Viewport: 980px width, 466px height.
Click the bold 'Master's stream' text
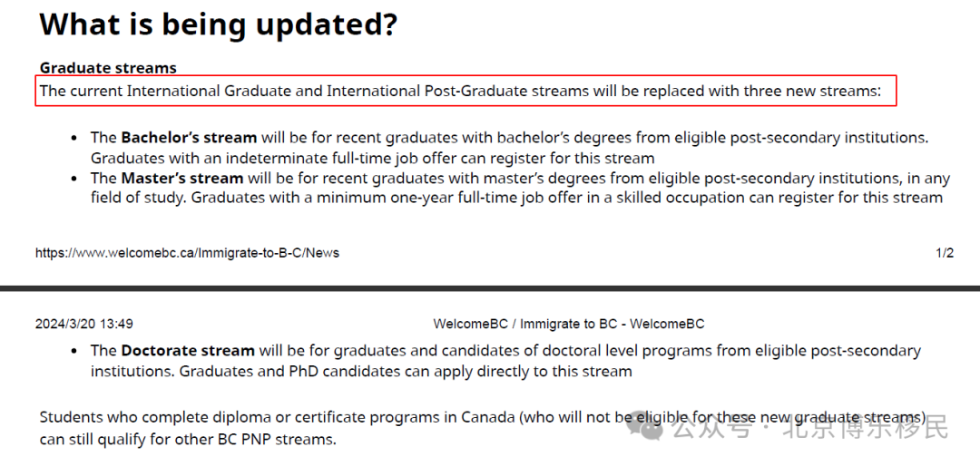coord(181,178)
